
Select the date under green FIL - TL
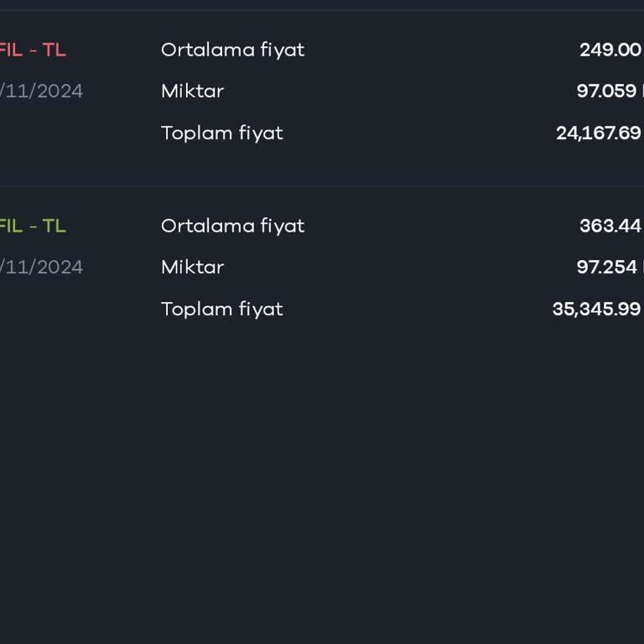(x=42, y=267)
